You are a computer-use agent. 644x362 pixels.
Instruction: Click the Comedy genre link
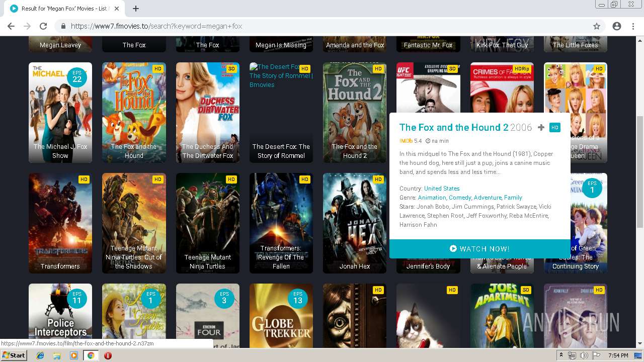point(460,198)
